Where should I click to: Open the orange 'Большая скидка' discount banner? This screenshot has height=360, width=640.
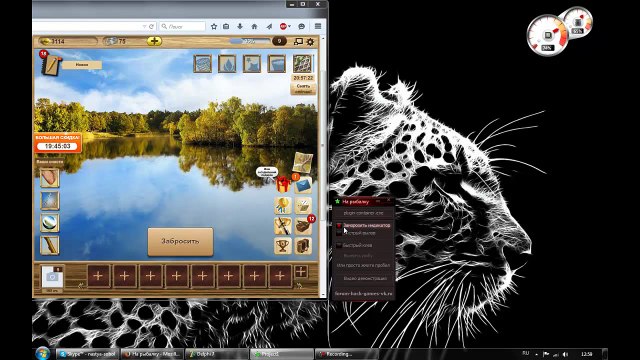coord(58,142)
